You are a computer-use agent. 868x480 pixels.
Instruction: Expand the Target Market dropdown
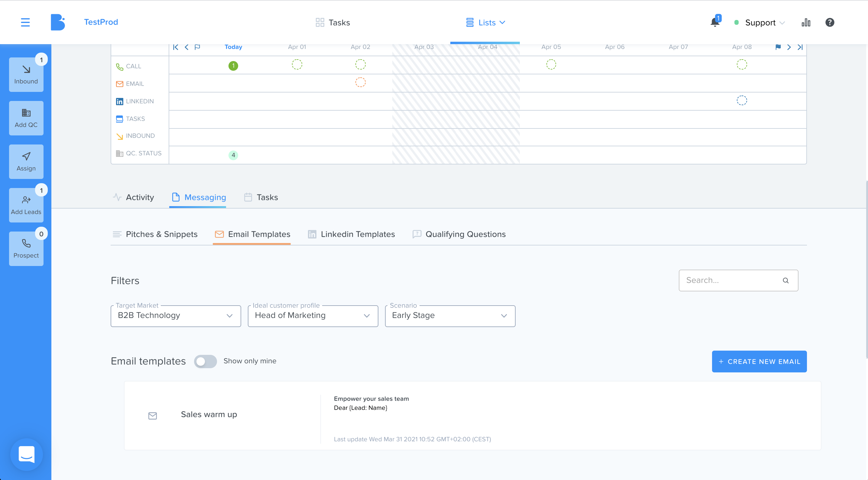tap(176, 316)
